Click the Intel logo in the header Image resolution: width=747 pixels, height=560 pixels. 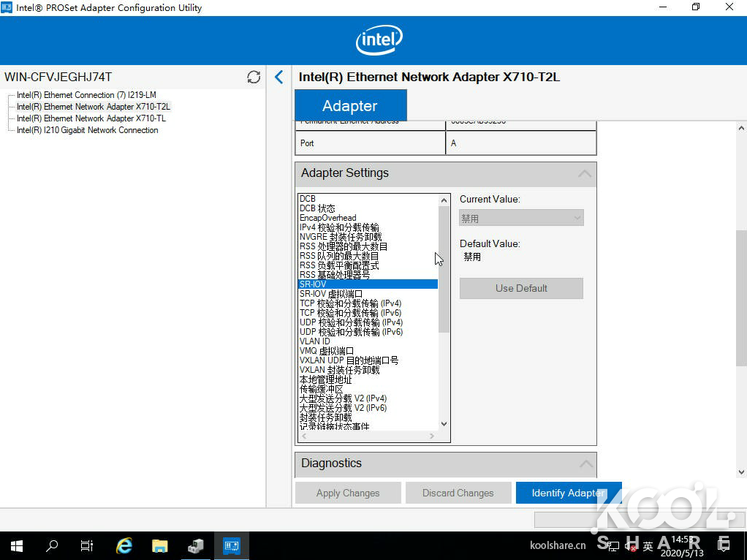pos(379,40)
